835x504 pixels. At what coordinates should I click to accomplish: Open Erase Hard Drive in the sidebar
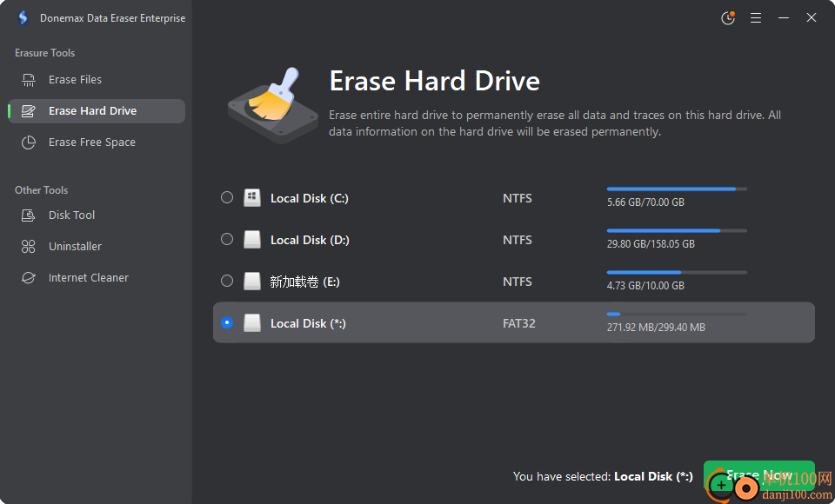[x=97, y=110]
